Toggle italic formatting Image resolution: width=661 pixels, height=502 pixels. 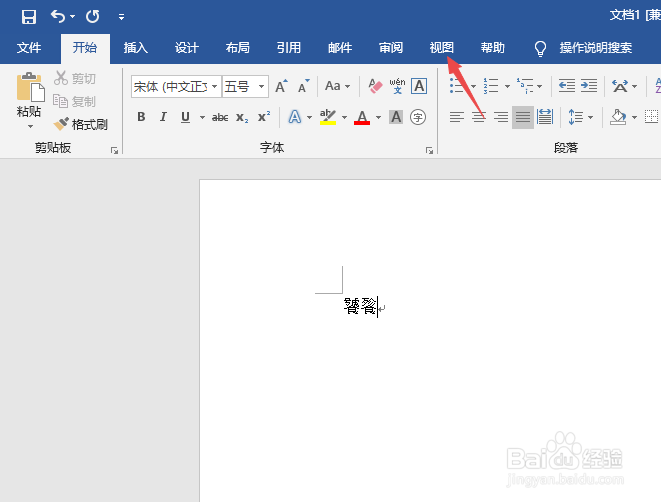(163, 117)
